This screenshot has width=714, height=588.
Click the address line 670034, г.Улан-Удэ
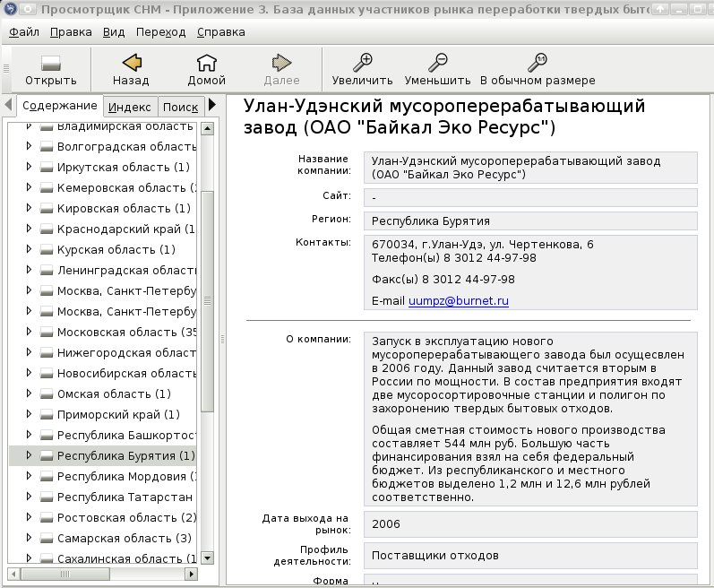tap(482, 245)
